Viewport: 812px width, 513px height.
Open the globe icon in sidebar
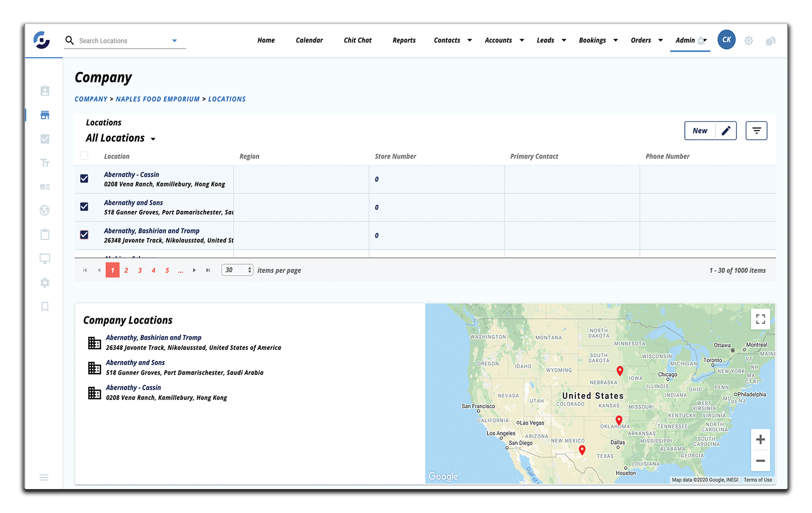[x=45, y=210]
